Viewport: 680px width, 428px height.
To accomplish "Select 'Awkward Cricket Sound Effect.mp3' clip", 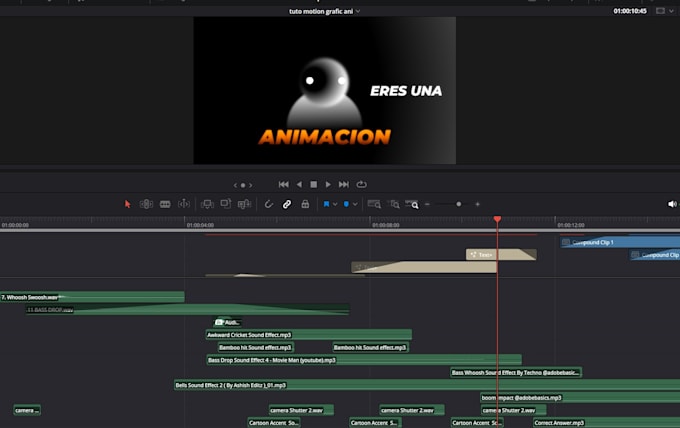I will [x=308, y=335].
